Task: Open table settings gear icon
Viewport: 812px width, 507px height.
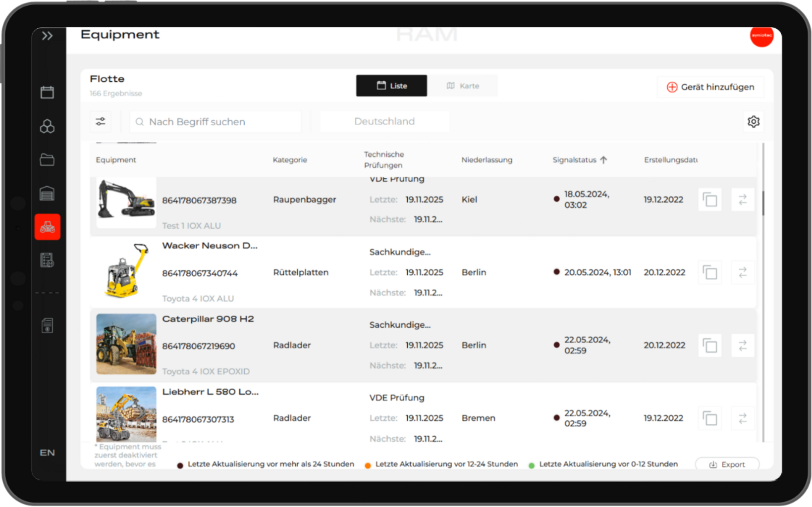Action: pyautogui.click(x=753, y=122)
